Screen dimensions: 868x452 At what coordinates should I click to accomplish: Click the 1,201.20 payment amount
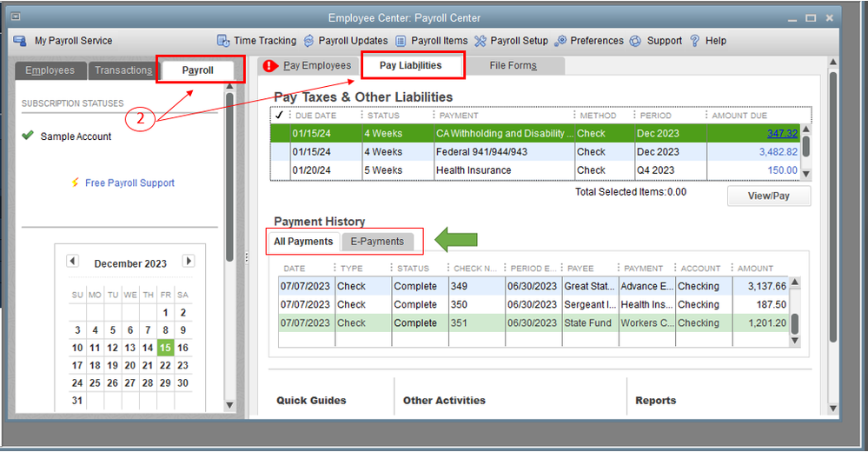point(766,323)
